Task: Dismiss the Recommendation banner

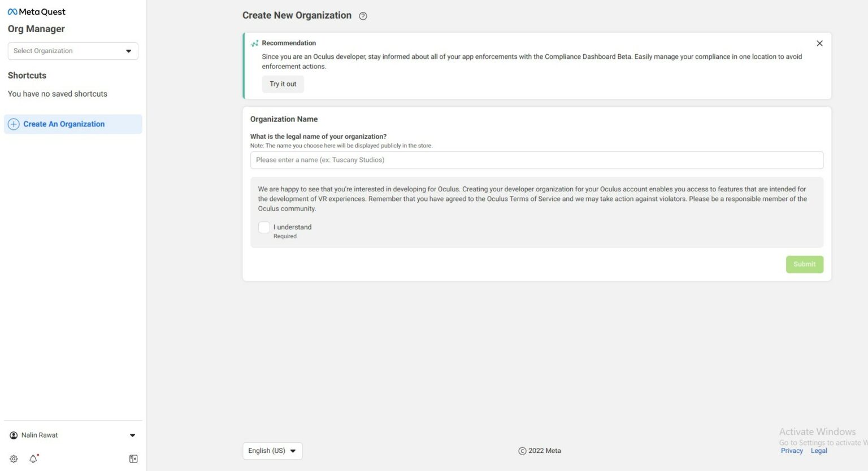Action: (819, 43)
